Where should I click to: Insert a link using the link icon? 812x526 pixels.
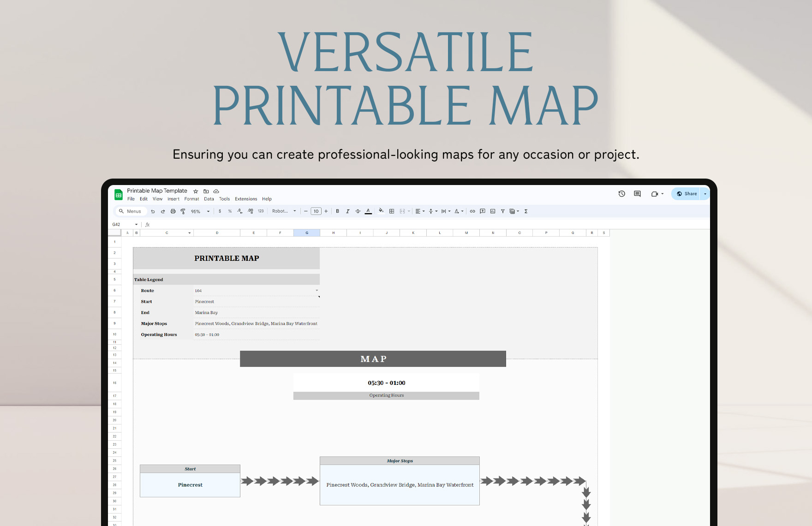tap(472, 211)
